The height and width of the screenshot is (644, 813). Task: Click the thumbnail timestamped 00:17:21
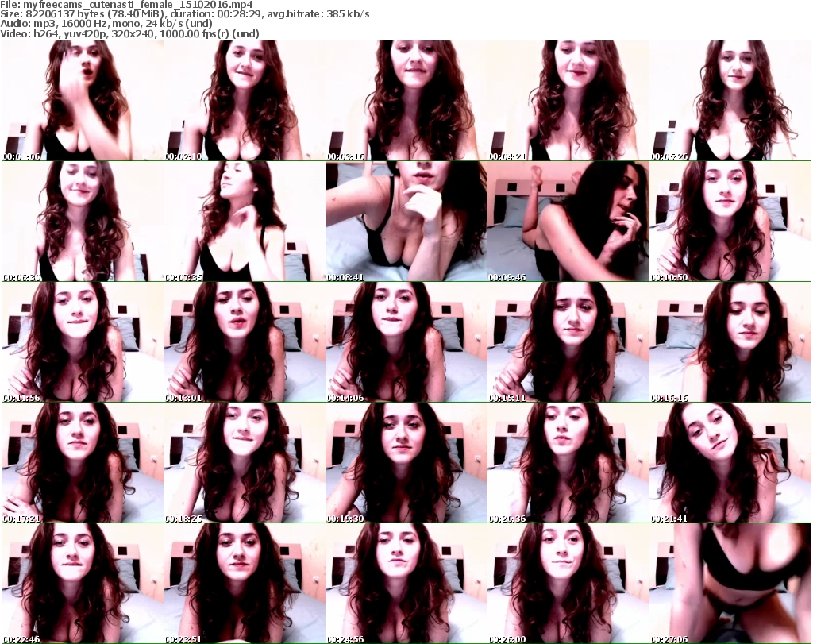tap(82, 463)
